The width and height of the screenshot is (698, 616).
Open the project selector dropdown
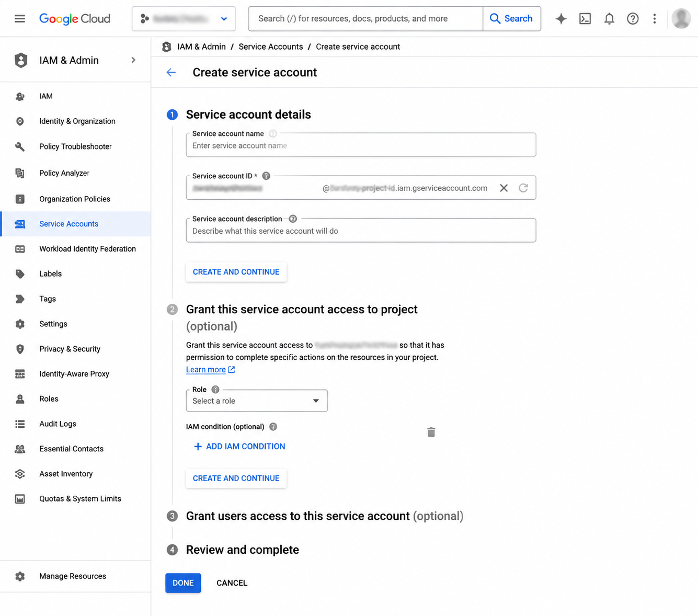(x=184, y=19)
